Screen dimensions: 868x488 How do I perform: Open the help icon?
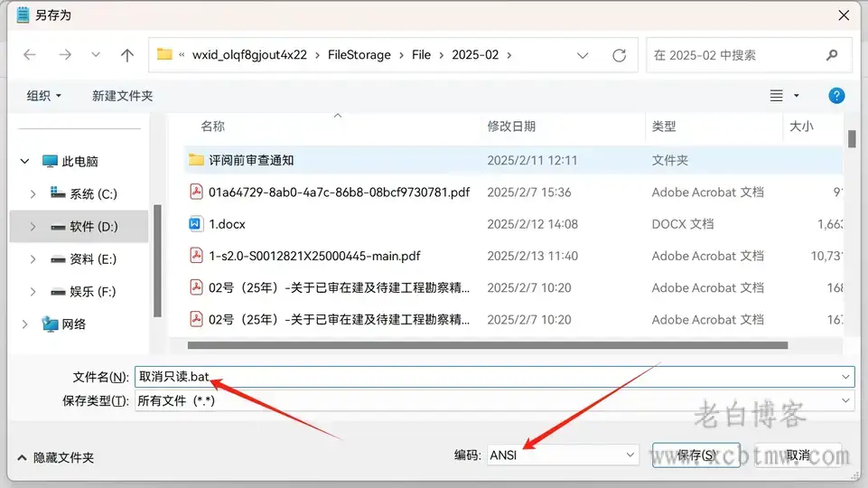click(835, 96)
